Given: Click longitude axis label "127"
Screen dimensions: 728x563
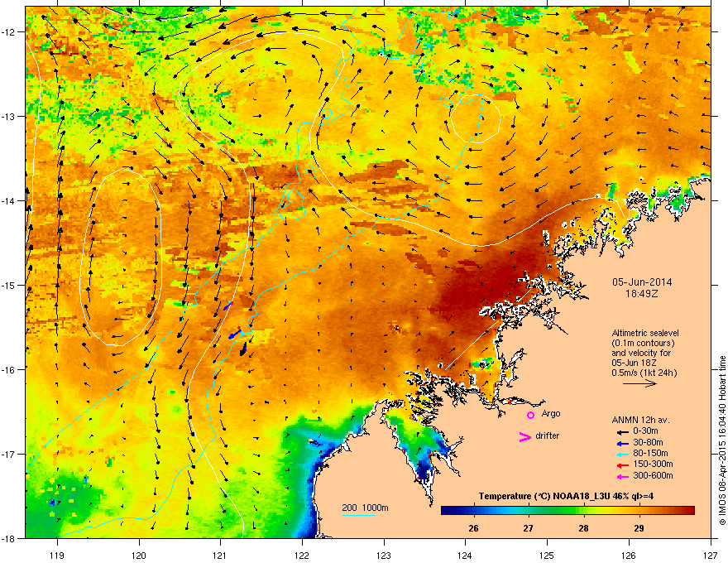Looking at the screenshot, I should point(711,555).
